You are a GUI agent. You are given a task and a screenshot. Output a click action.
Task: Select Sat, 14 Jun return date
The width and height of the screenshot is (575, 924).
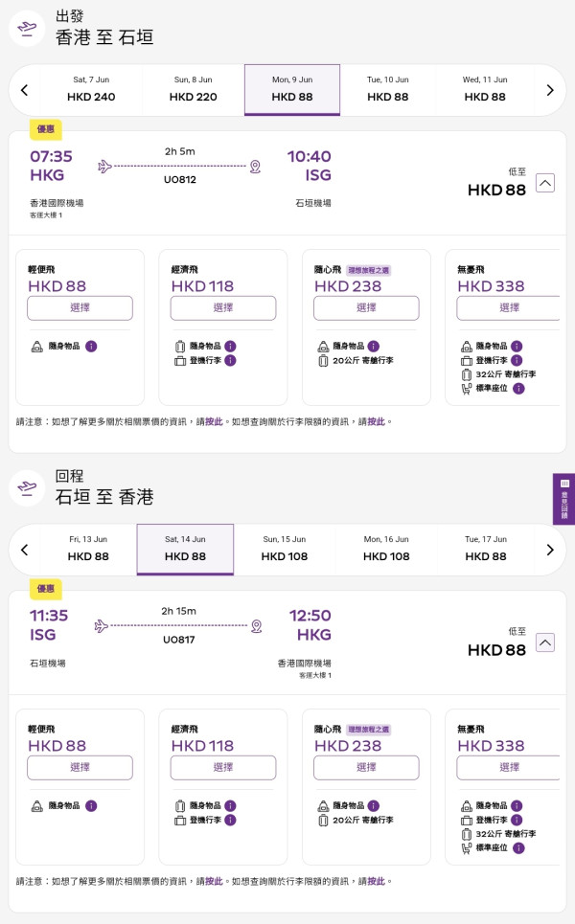185,550
